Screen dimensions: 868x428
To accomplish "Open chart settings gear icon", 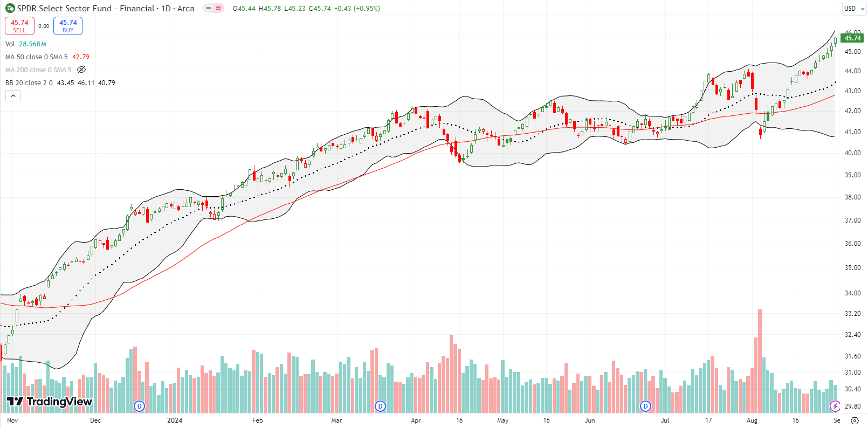I will coord(855,420).
